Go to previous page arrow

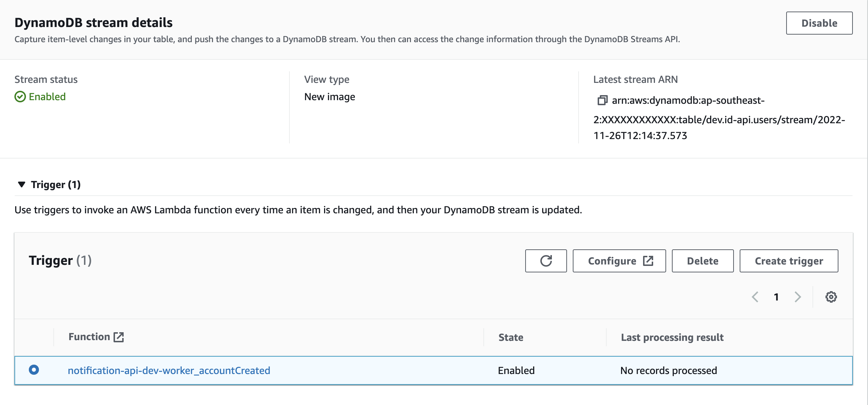[x=755, y=297]
